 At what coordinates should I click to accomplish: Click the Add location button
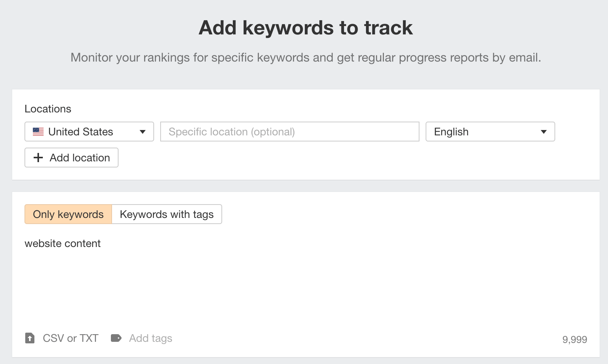(71, 158)
